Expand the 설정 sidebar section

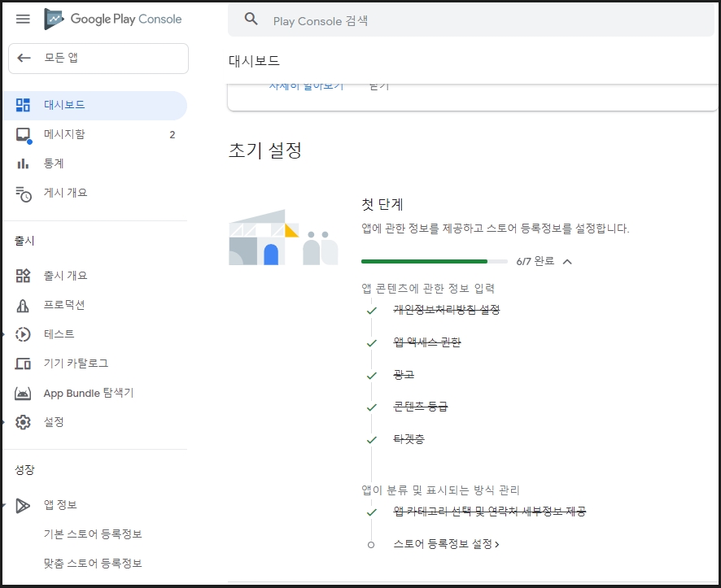[x=2, y=422]
